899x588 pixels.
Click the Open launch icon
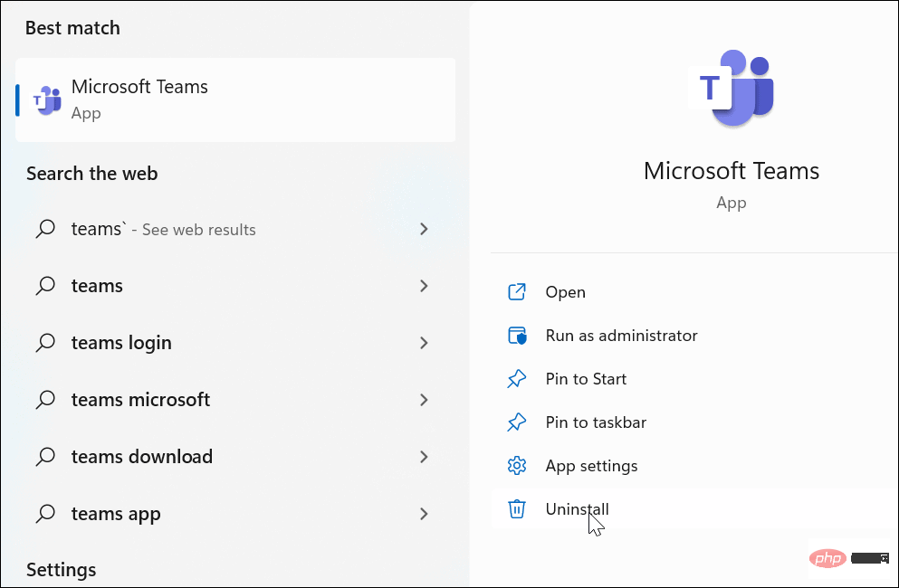(x=517, y=291)
